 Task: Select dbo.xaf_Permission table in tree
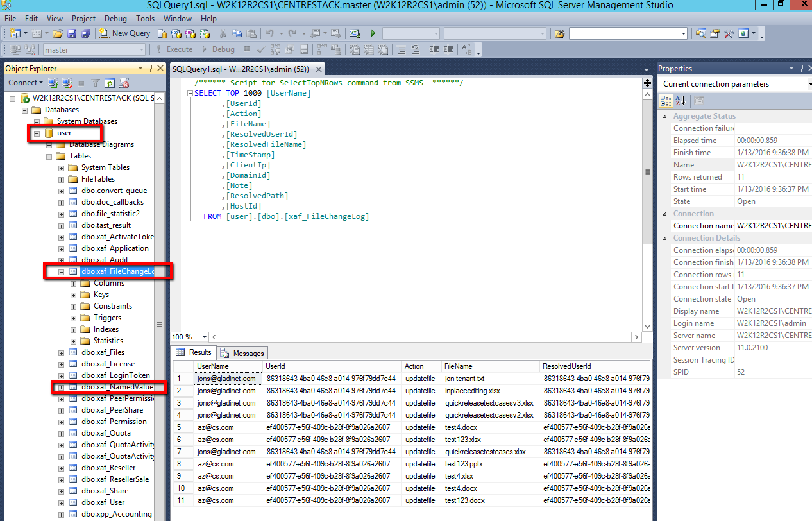(x=114, y=422)
